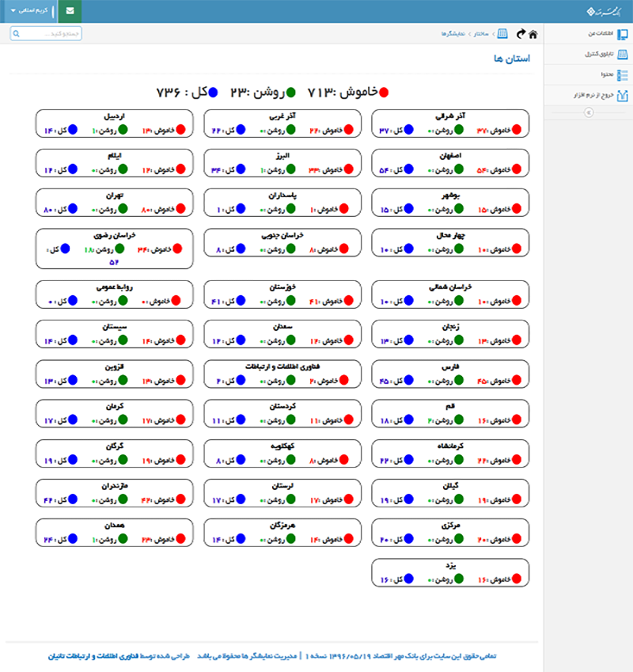The image size is (633, 672).
Task: Click the تابلوی کنترل dashboard icon
Action: tap(623, 55)
